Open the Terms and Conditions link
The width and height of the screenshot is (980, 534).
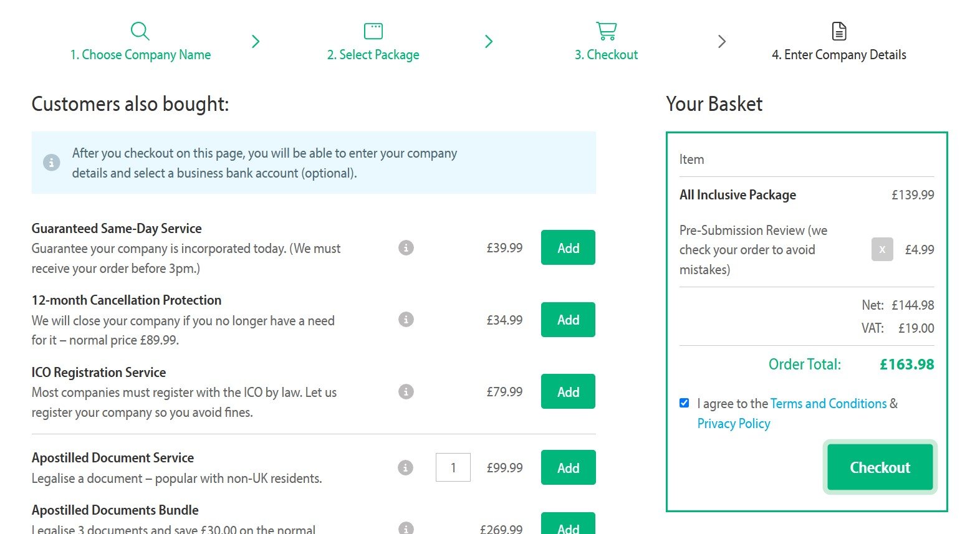(x=829, y=404)
